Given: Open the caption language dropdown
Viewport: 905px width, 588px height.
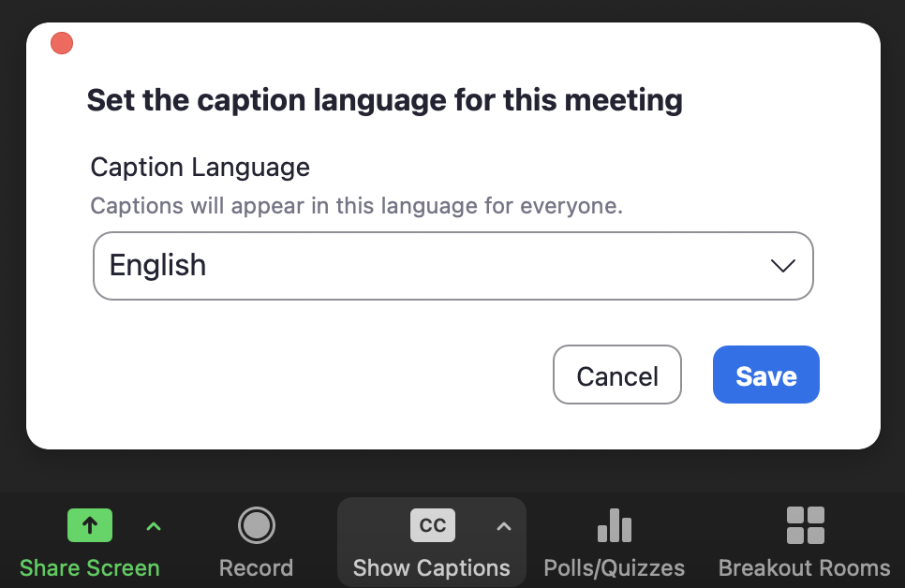Looking at the screenshot, I should click(x=452, y=265).
